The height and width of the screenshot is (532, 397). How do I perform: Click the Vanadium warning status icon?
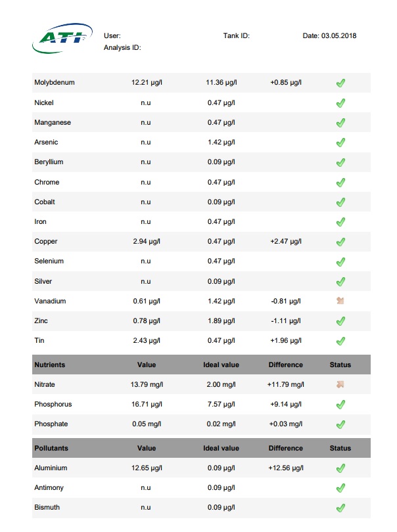tap(340, 301)
